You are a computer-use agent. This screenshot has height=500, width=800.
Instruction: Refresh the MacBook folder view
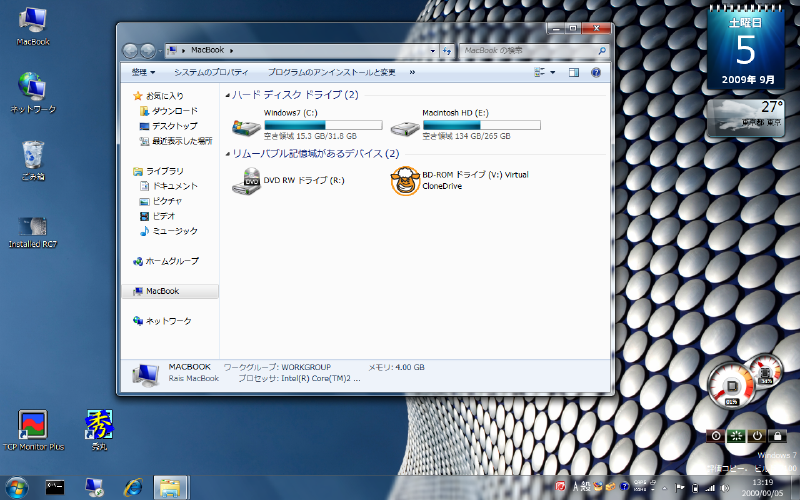[x=447, y=51]
